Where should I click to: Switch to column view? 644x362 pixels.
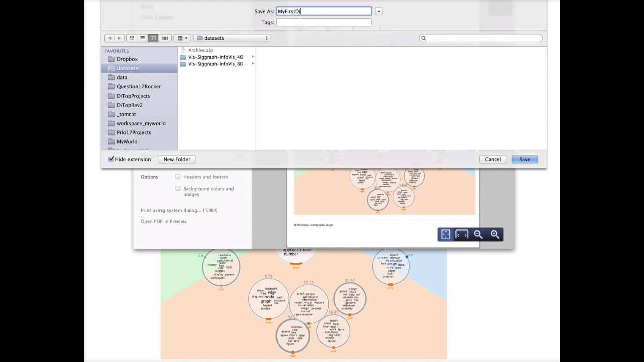click(x=153, y=38)
